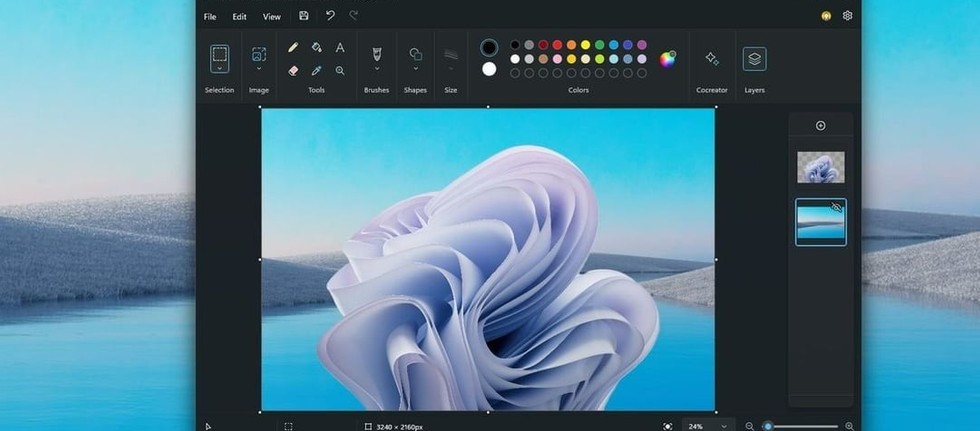Select the landscape background layer thumbnail
Image resolution: width=980 pixels, height=431 pixels.
point(821,222)
